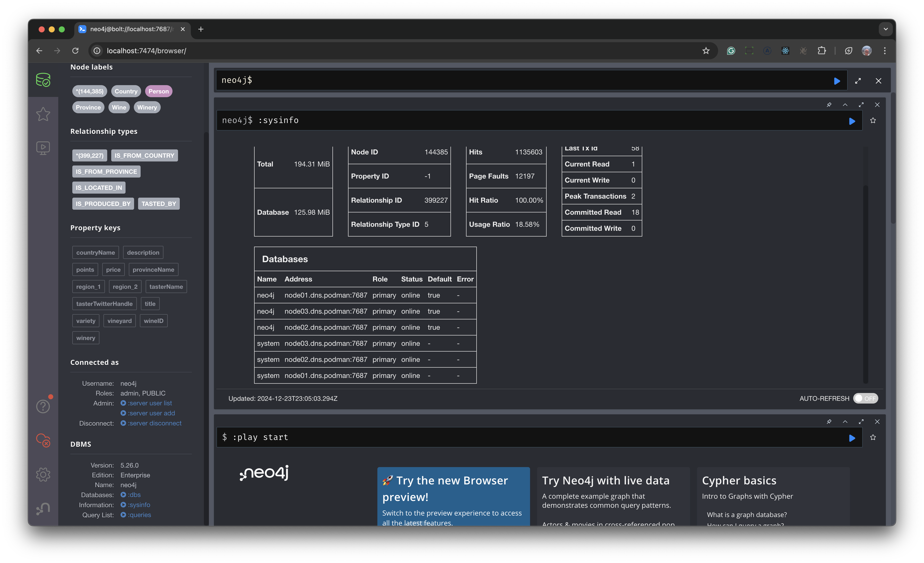Select the Person node label

159,91
